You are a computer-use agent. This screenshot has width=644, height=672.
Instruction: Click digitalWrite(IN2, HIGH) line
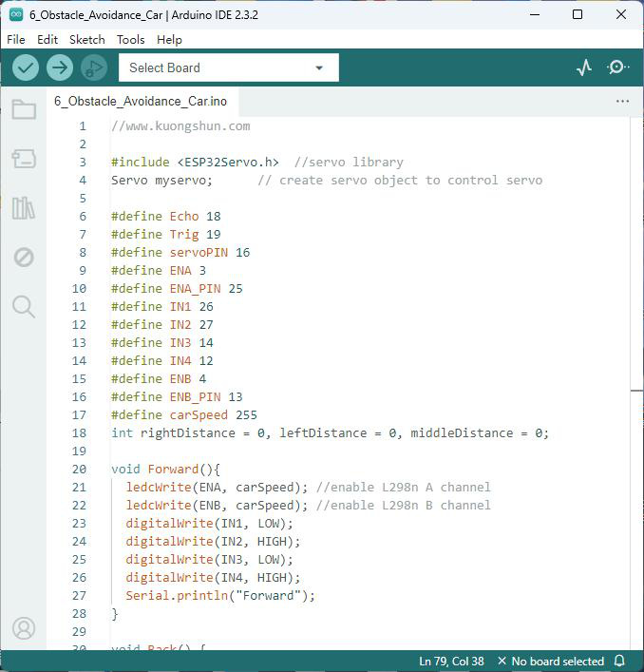[x=213, y=541]
